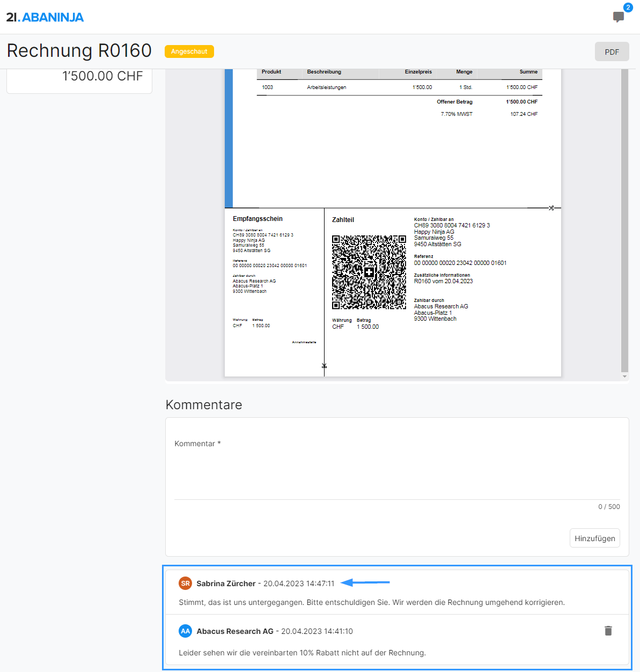Click the PDF preview vertical scrollbar
This screenshot has height=672, width=640.
click(x=624, y=220)
